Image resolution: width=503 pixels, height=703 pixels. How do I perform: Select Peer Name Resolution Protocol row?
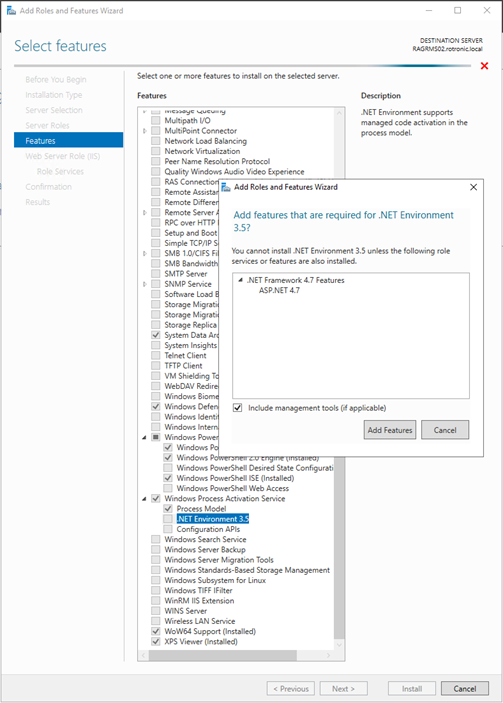click(x=217, y=161)
